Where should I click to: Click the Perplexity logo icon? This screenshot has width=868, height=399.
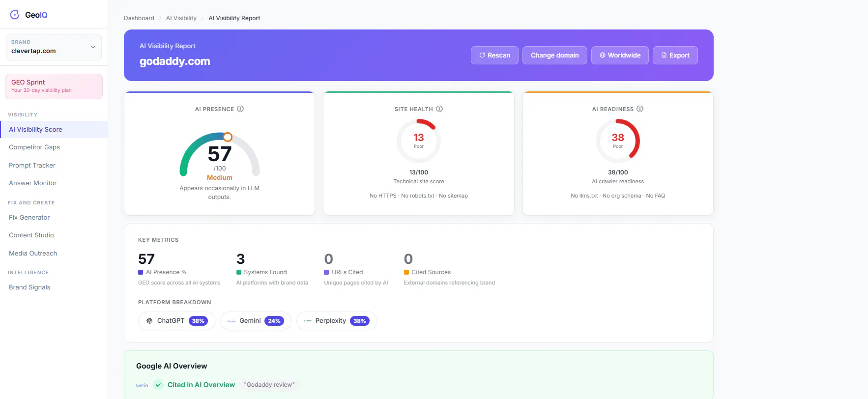[x=308, y=321]
